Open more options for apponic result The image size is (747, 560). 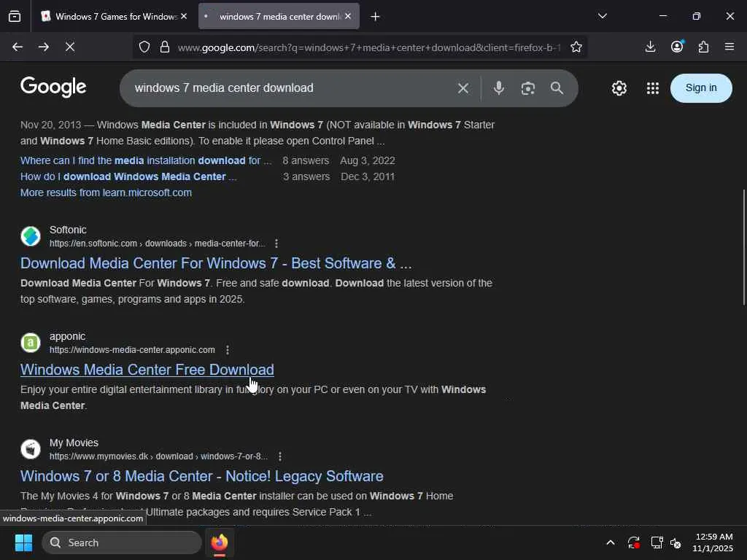[228, 350]
